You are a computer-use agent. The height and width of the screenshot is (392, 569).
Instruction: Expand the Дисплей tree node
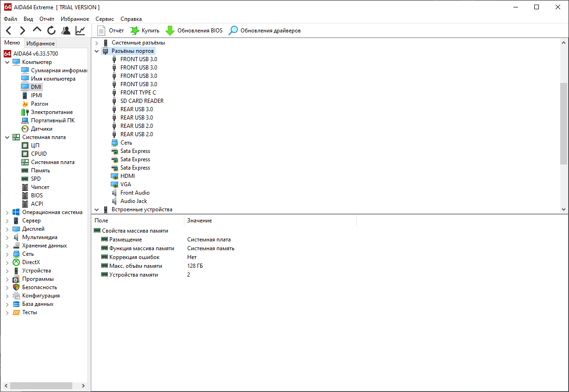click(7, 229)
